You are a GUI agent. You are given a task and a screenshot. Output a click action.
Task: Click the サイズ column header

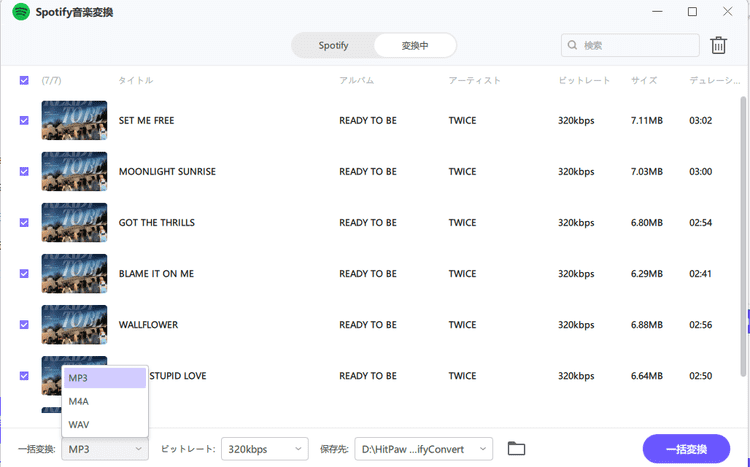(x=644, y=80)
